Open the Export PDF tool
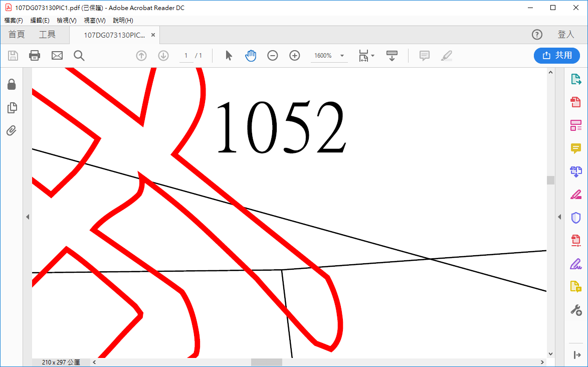Viewport: 588px width, 367px height. [x=576, y=79]
